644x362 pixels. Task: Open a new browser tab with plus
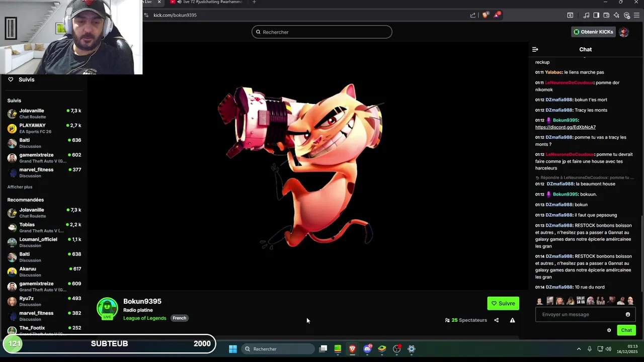[254, 2]
